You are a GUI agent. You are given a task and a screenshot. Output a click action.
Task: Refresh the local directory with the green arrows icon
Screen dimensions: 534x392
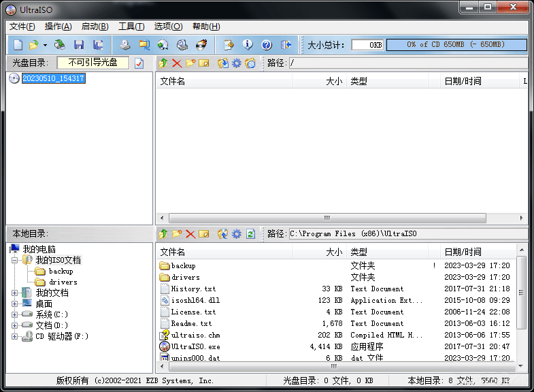(250, 234)
